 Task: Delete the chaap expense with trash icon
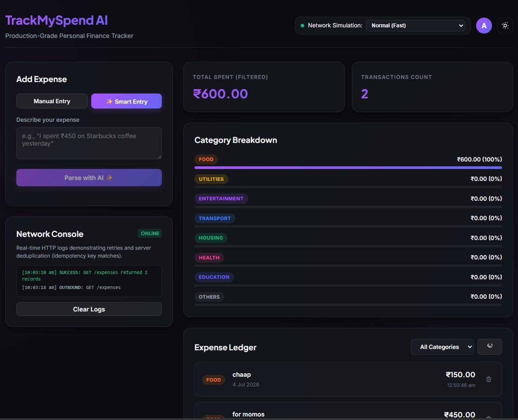coord(488,379)
